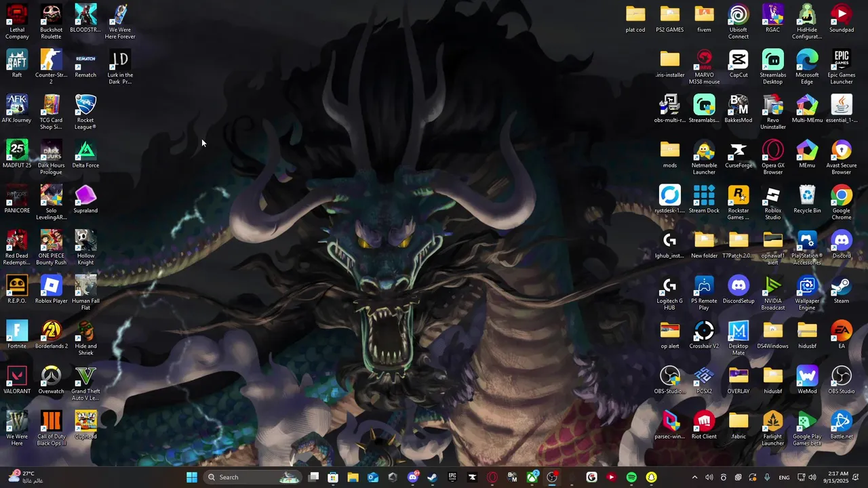The height and width of the screenshot is (488, 868).
Task: Select the Cuphead desktop shortcut
Action: 85,426
